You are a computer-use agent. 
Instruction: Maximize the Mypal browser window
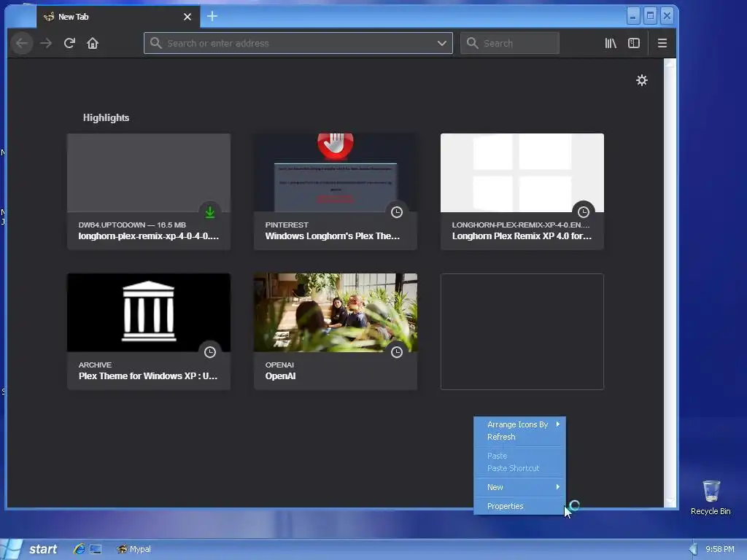click(x=650, y=16)
